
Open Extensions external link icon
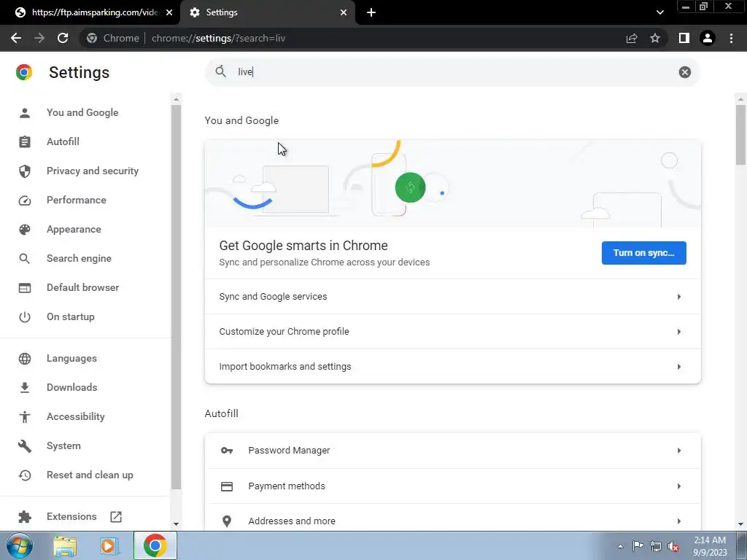tap(116, 517)
